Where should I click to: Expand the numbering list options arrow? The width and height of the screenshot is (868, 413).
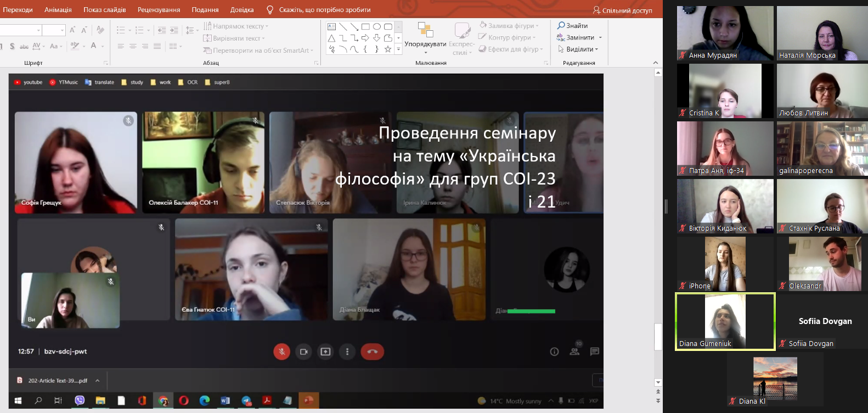point(148,30)
